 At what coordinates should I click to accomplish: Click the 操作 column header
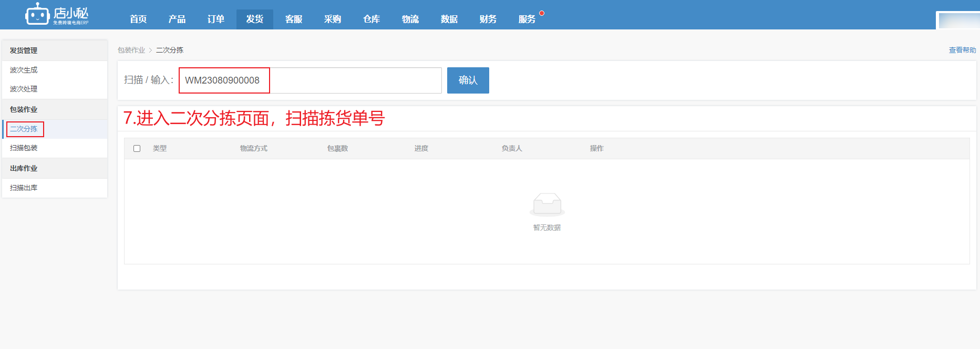click(x=597, y=149)
